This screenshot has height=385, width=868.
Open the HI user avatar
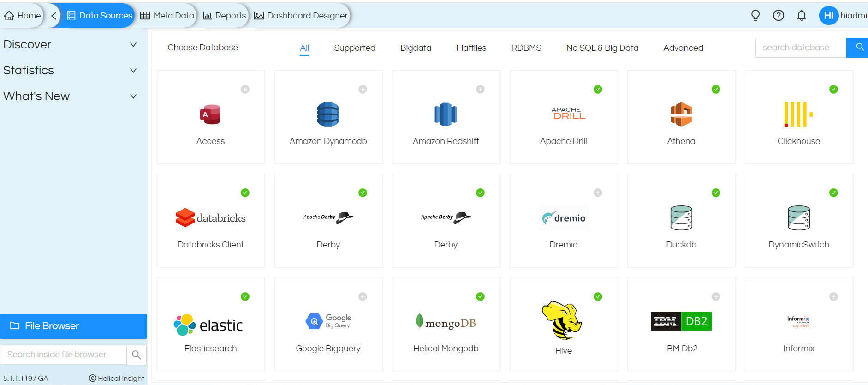coord(829,16)
